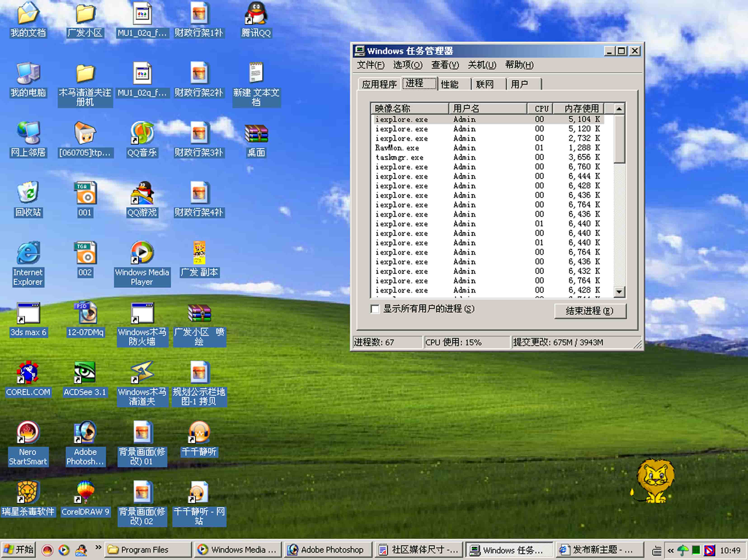Open the 查看(V) menu
Screen dimensions: 748x560
click(445, 65)
